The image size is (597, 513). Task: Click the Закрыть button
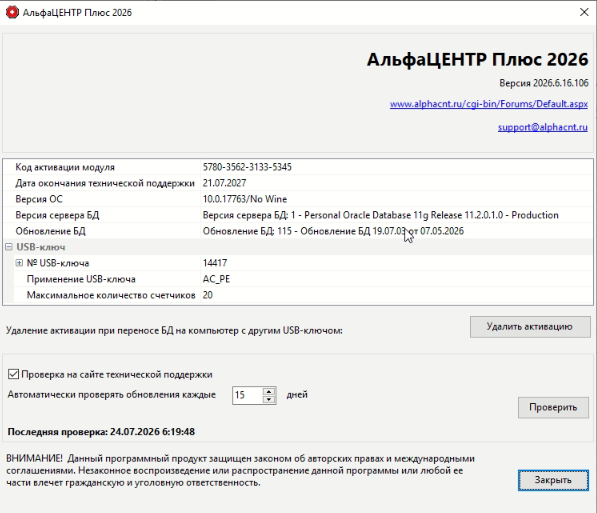[x=553, y=480]
